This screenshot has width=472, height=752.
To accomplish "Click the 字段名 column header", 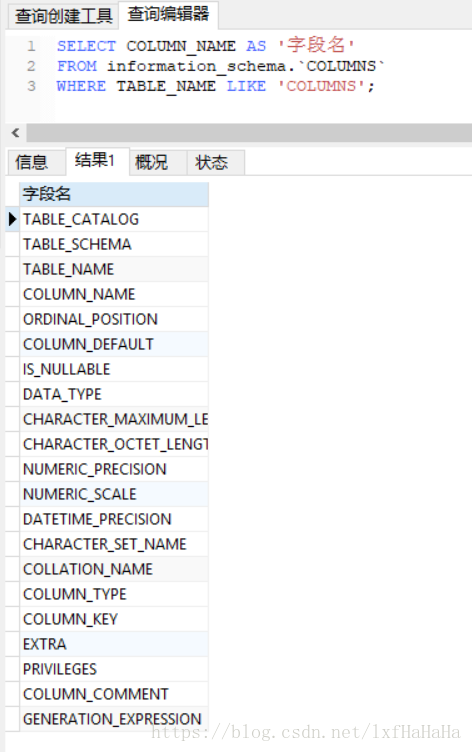I will 114,194.
